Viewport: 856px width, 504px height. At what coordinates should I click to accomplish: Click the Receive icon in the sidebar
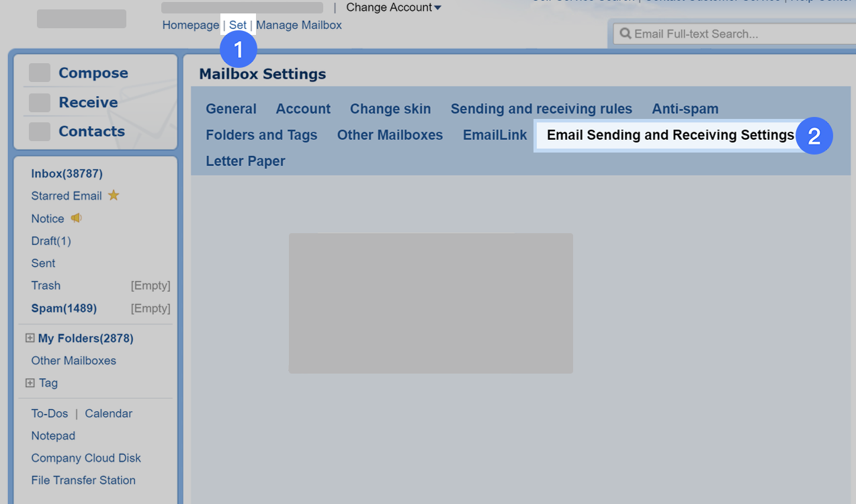pos(41,101)
